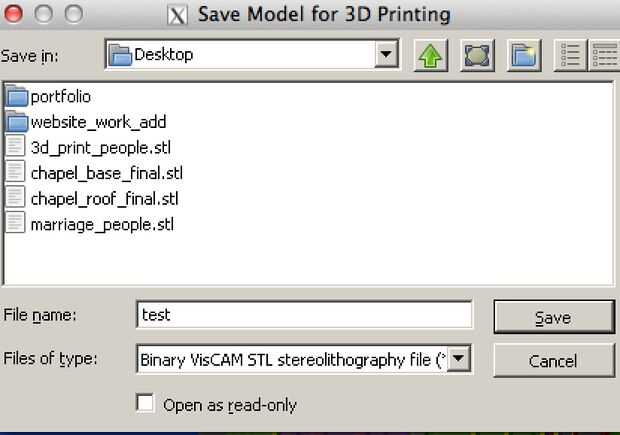Select the website_work_add folder
Viewport: 620px width, 435px height.
click(x=98, y=122)
